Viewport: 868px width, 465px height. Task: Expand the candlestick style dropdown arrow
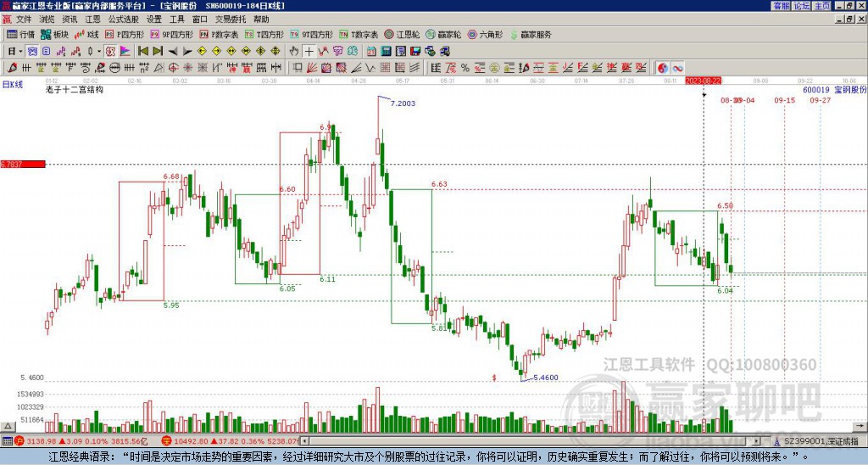pos(99,52)
